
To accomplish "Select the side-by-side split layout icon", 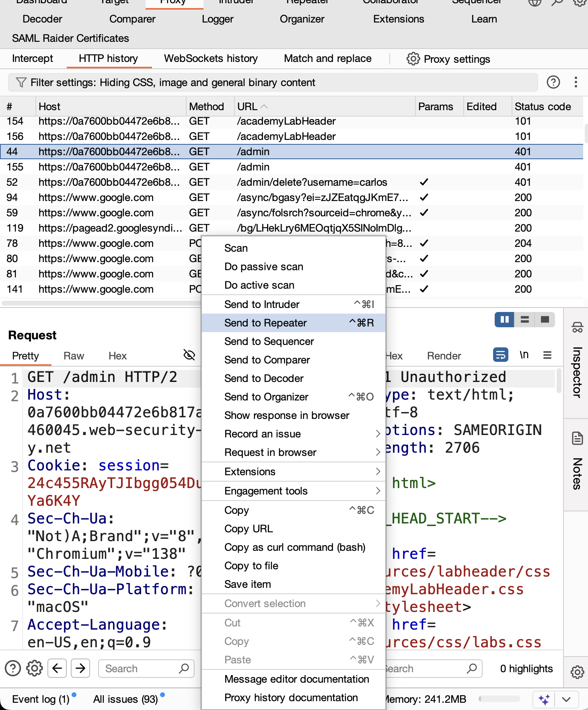I will 504,320.
